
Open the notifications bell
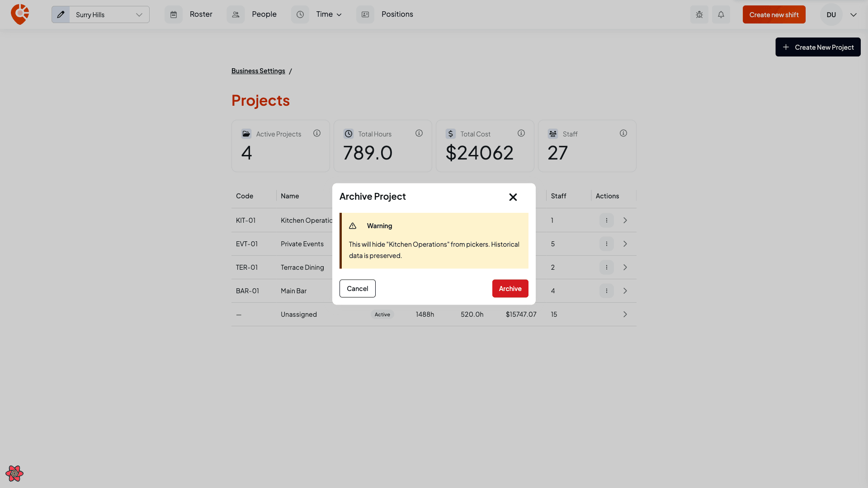pos(721,14)
